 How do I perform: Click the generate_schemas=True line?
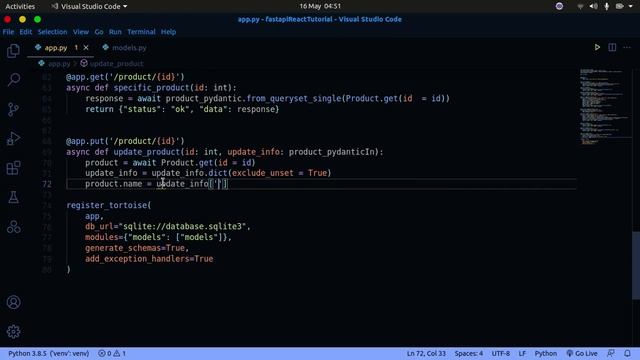(137, 248)
